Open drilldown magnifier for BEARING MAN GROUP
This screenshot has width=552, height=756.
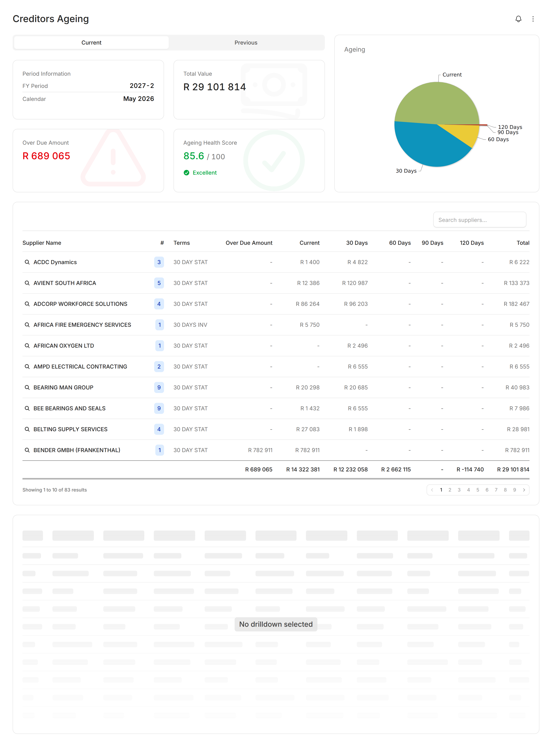click(x=27, y=387)
